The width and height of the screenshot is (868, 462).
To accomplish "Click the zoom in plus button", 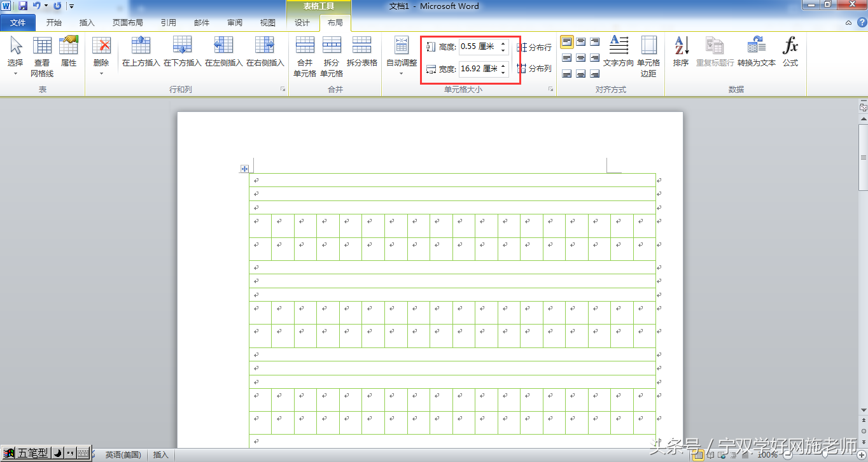I will [x=861, y=454].
